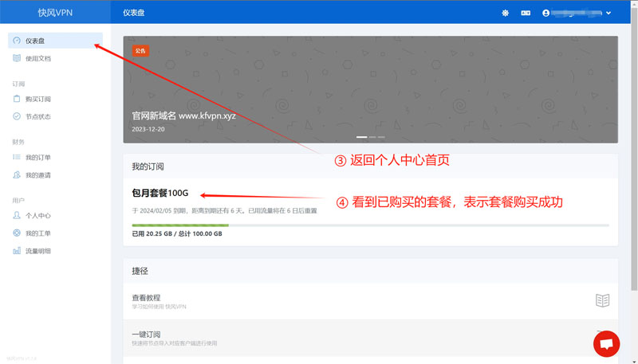Open 我的工单 support tickets

[x=37, y=233]
